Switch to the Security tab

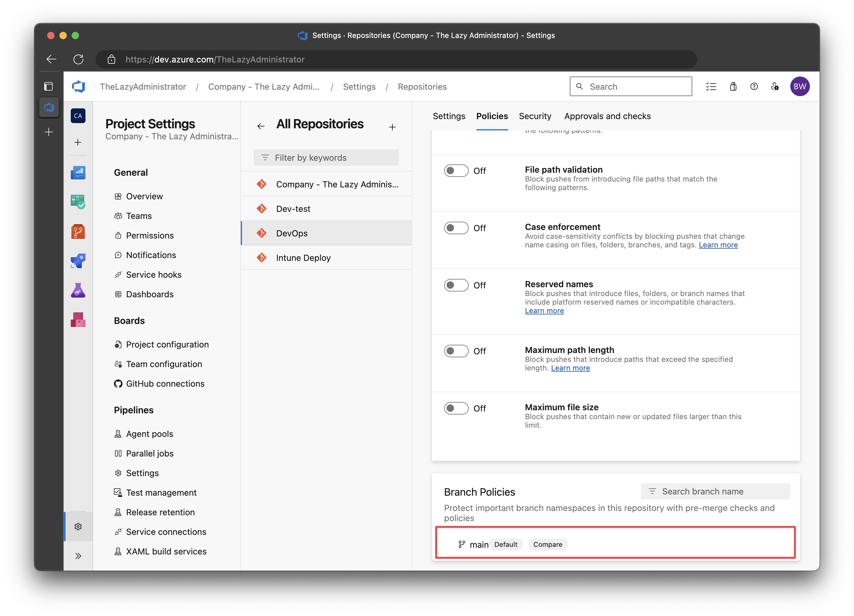(535, 116)
